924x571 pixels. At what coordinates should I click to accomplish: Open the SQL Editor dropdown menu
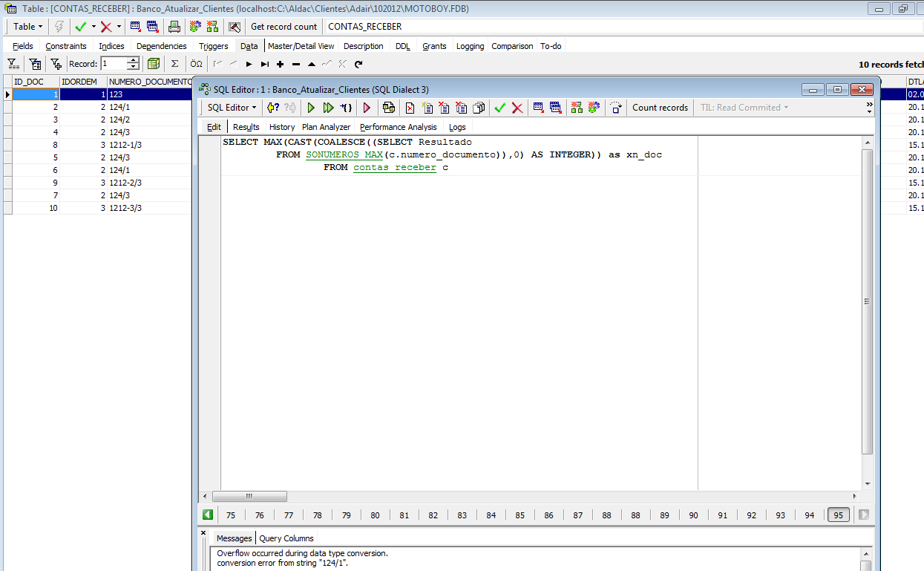pos(232,108)
